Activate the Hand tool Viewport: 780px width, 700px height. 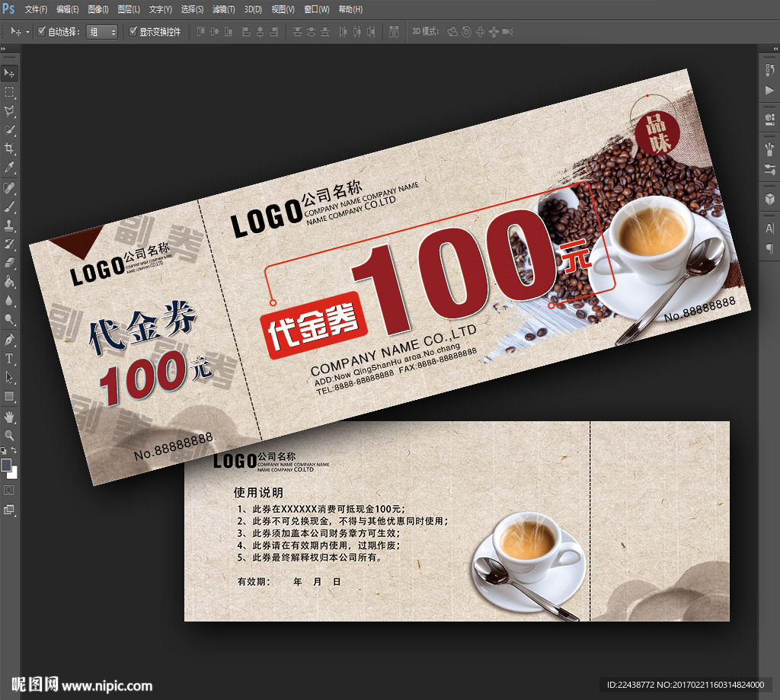pos(10,416)
